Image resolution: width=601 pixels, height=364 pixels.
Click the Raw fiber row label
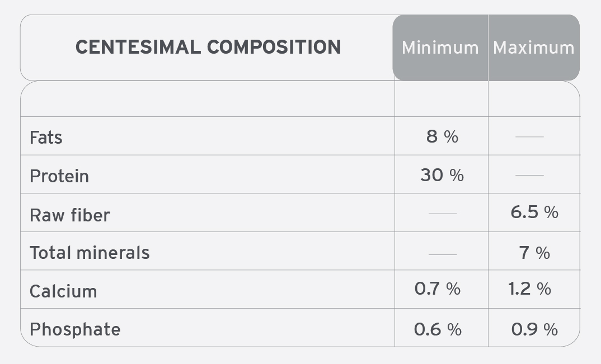(x=70, y=215)
